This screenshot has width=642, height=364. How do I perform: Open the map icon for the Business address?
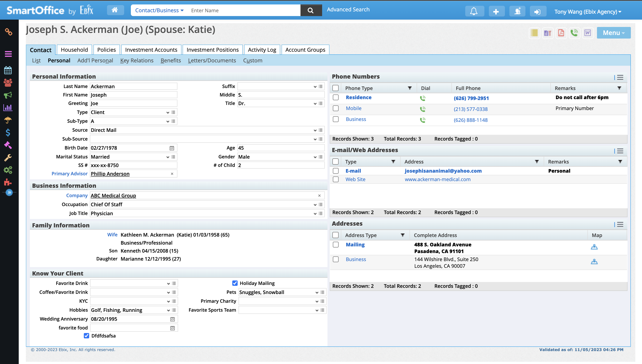pos(595,262)
